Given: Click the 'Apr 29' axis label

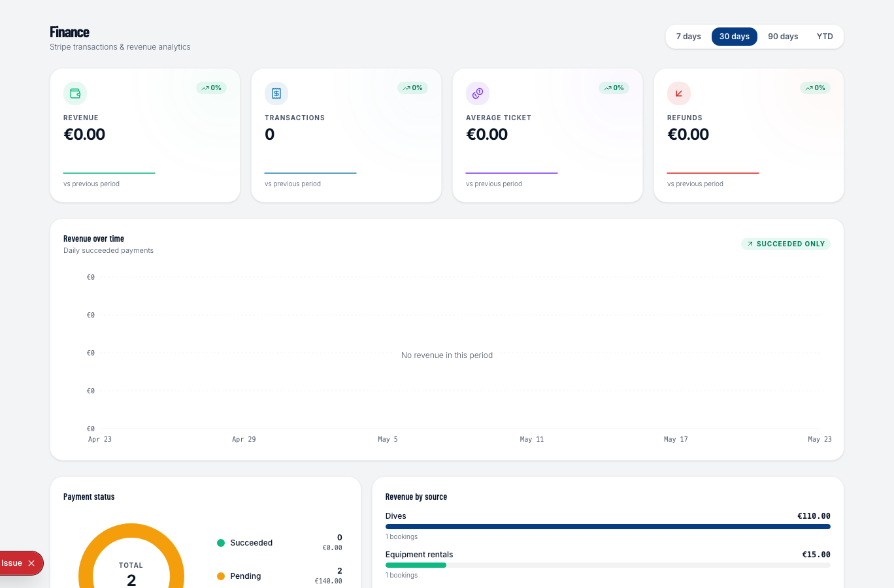Looking at the screenshot, I should click(x=244, y=440).
